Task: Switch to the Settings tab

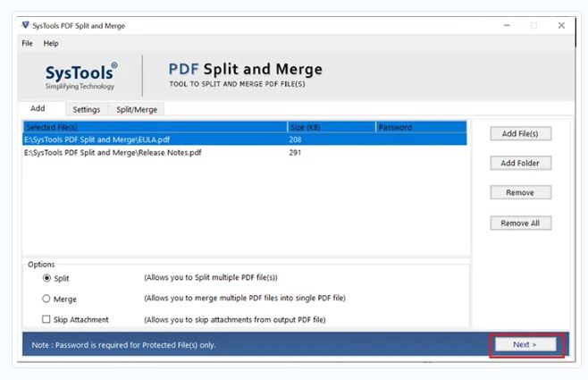Action: pyautogui.click(x=87, y=110)
